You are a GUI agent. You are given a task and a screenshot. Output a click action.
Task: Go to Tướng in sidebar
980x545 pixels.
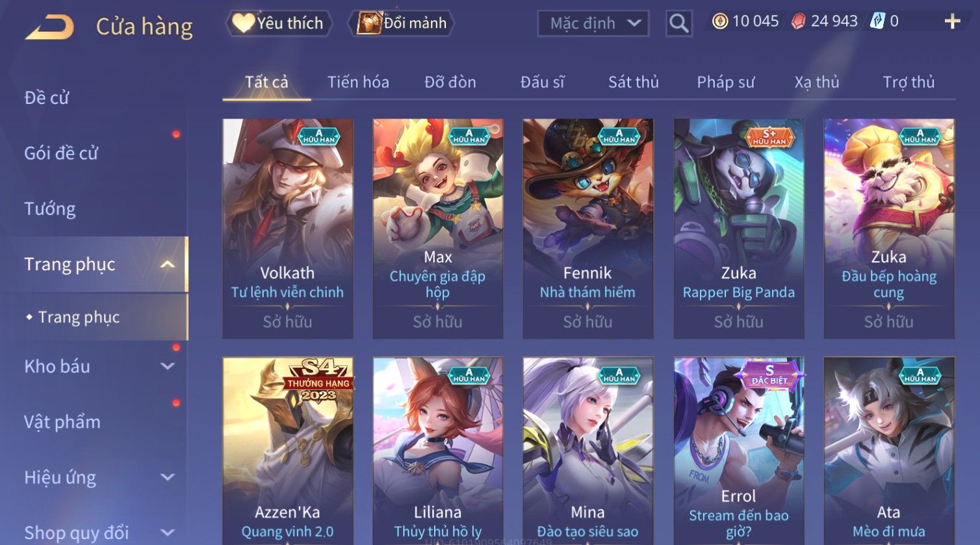click(x=50, y=209)
